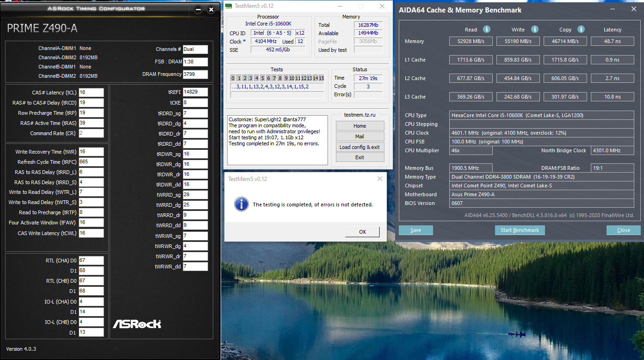Click the Four Activate Window (tFAW) field
The height and width of the screenshot is (360, 644).
[x=91, y=223]
